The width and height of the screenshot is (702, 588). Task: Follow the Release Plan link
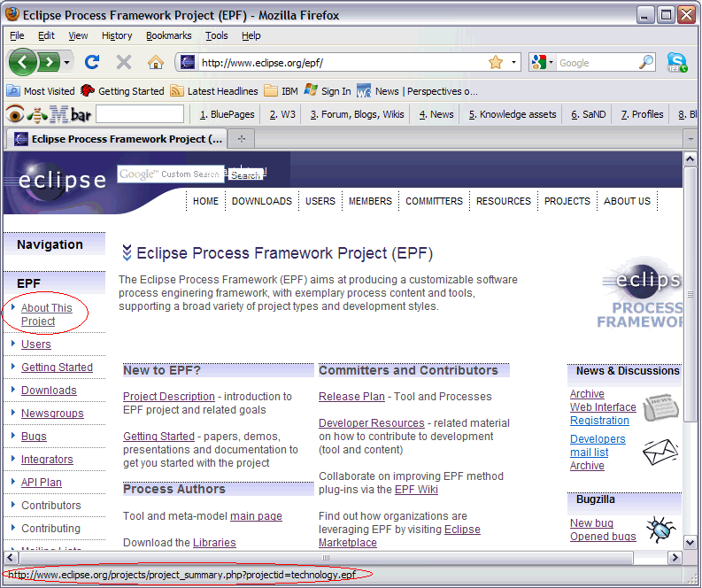coord(351,397)
